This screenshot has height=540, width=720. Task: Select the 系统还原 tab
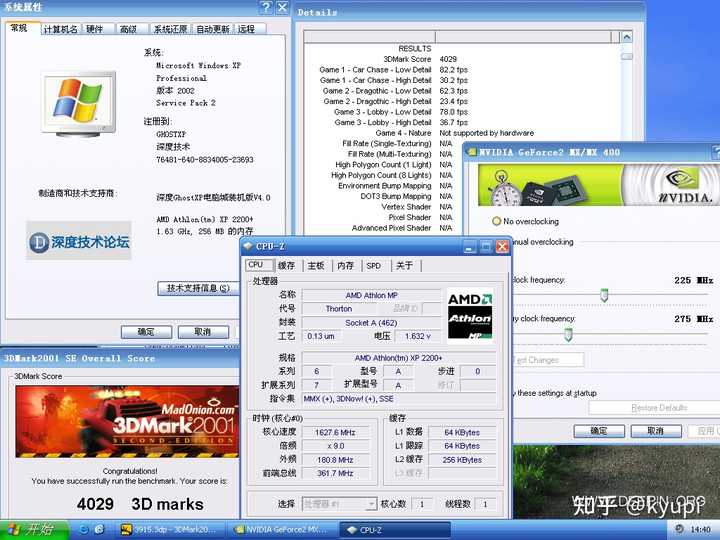tap(171, 29)
